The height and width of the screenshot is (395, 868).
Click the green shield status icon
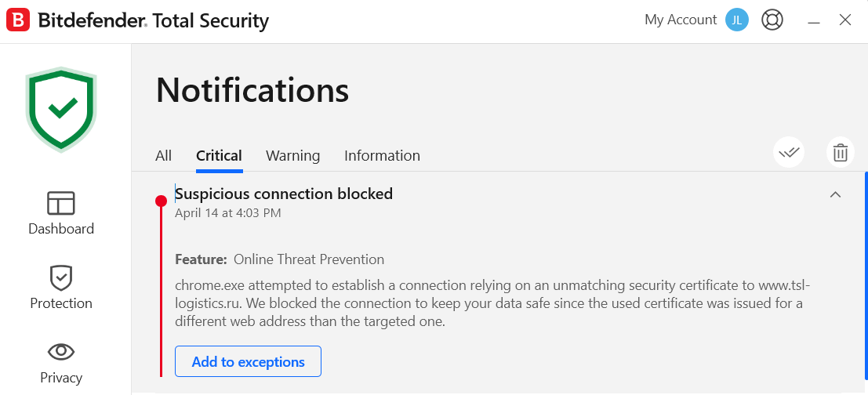[x=61, y=109]
